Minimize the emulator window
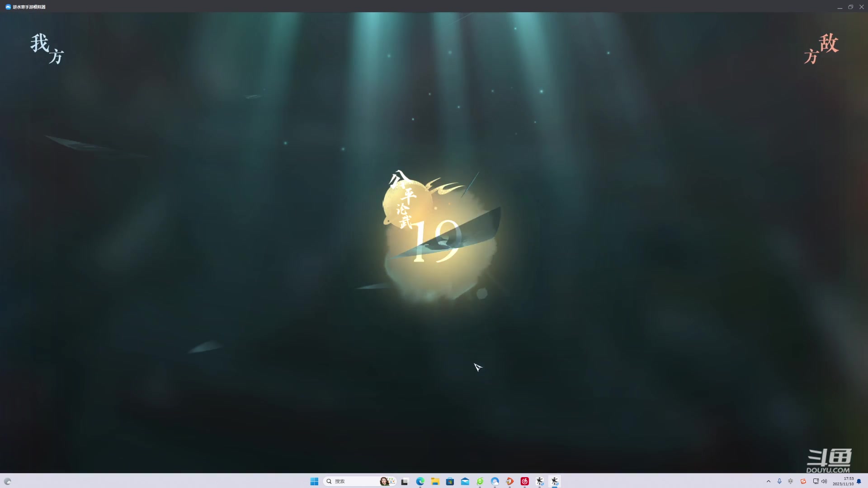 (x=840, y=7)
